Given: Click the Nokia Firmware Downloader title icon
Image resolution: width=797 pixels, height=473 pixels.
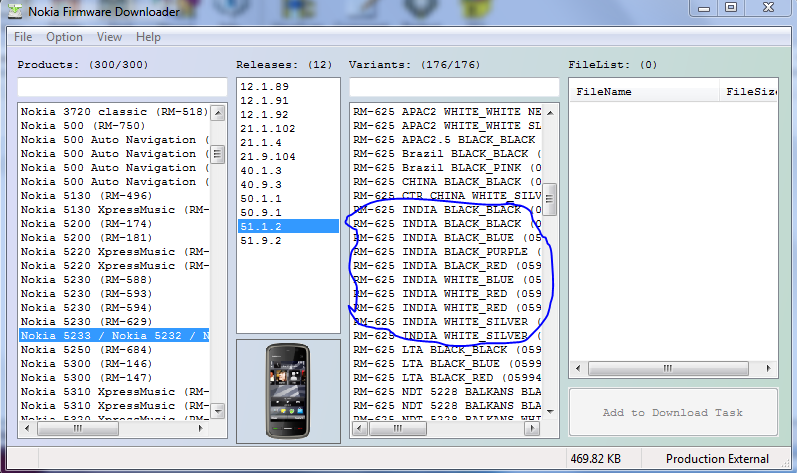Looking at the screenshot, I should 15,11.
